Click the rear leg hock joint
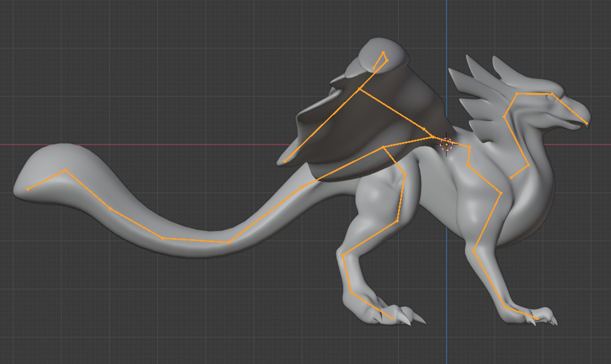 (x=343, y=255)
